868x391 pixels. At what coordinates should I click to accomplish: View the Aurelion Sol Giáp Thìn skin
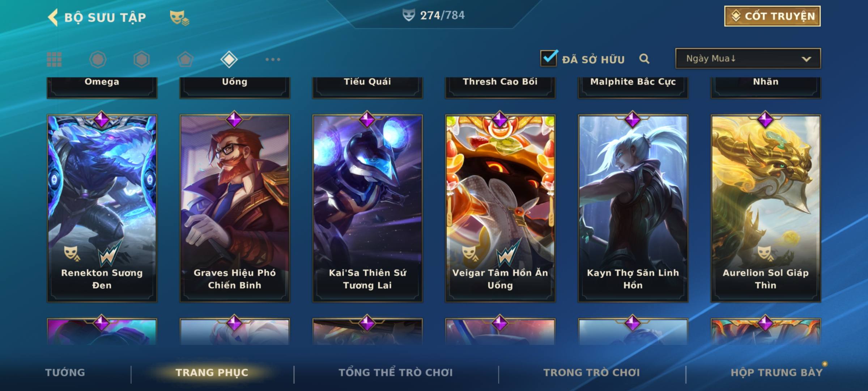pos(766,208)
